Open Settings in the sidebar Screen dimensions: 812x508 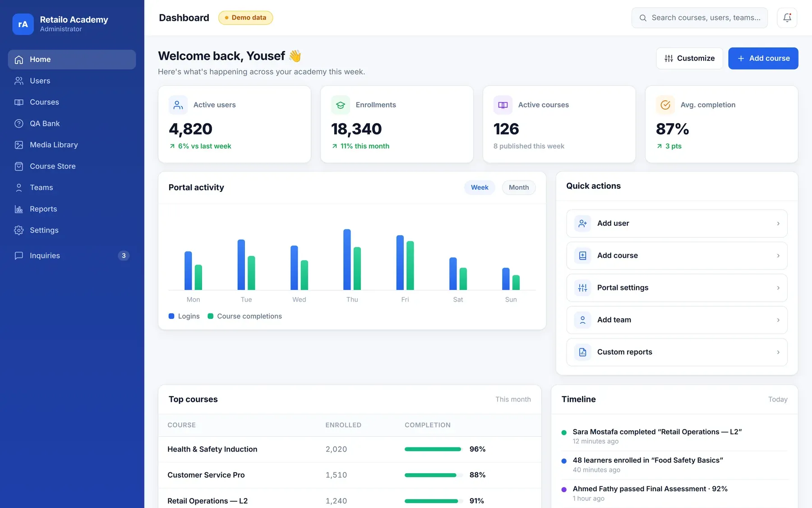click(x=72, y=230)
